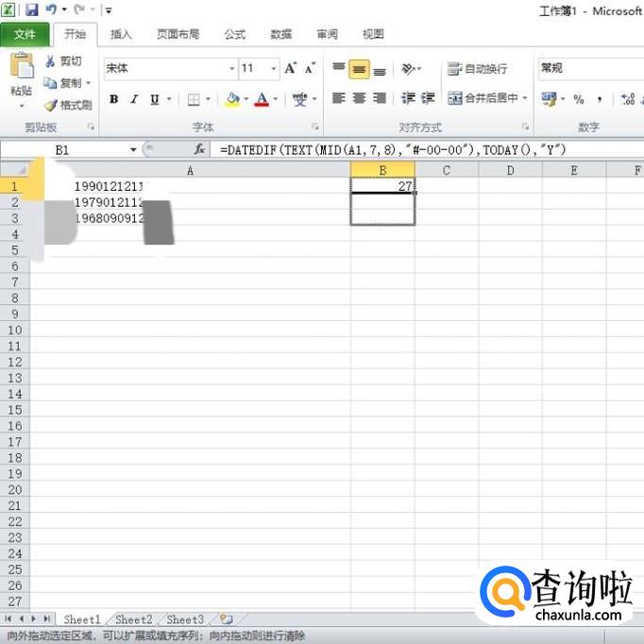Click the fx insert function icon
Viewport: 644px width, 644px height.
tap(199, 149)
